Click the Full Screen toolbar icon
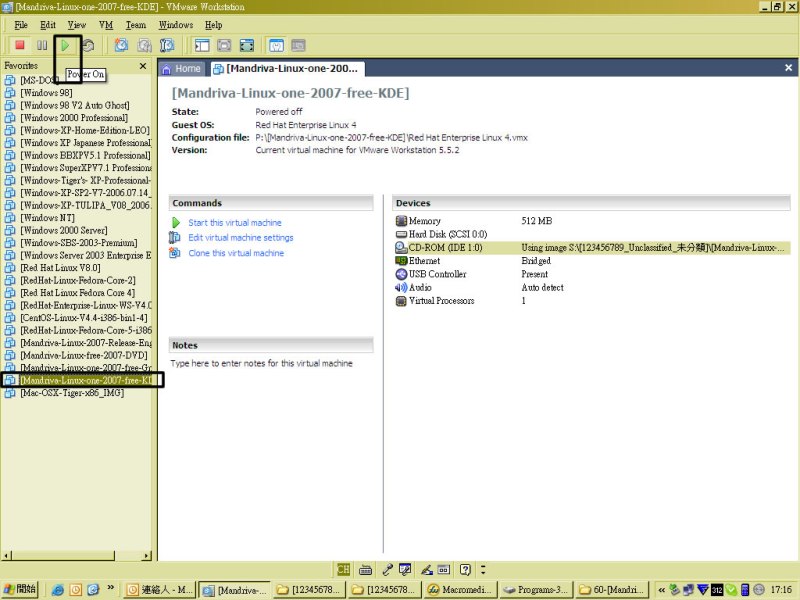The height and width of the screenshot is (600, 800). click(x=246, y=45)
